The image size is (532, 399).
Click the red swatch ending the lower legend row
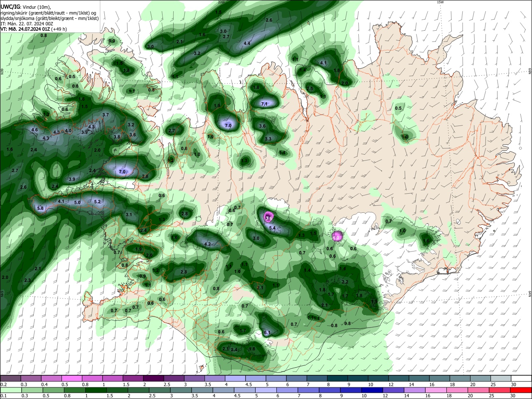[521, 390]
